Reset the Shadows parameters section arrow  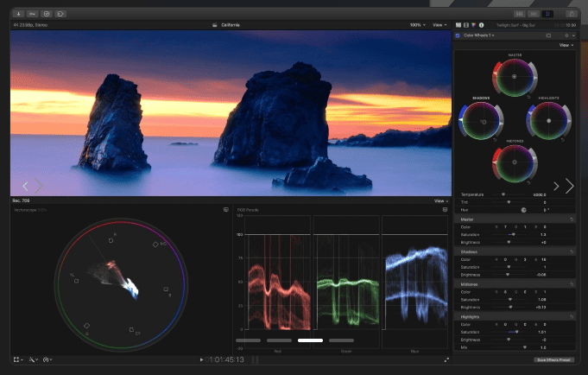(x=572, y=252)
